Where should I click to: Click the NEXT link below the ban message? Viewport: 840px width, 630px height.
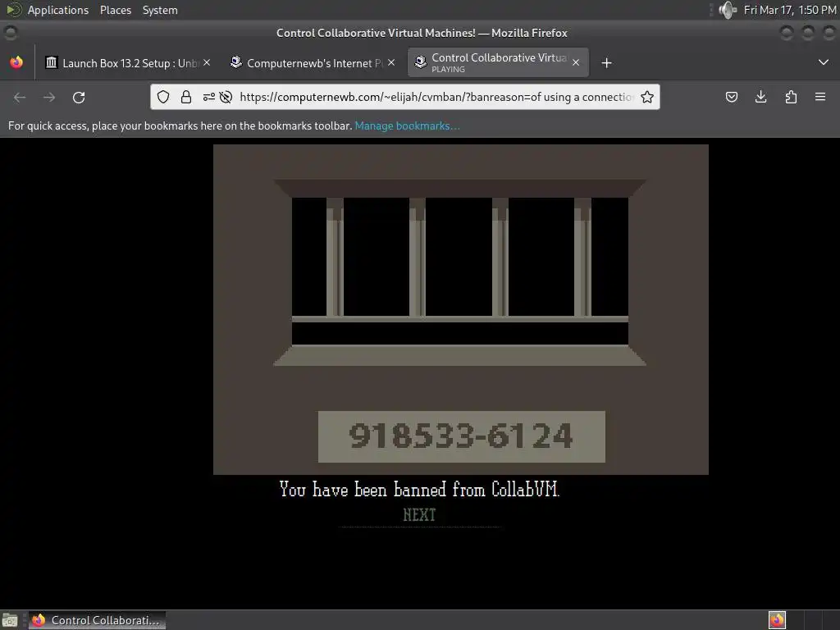(419, 515)
